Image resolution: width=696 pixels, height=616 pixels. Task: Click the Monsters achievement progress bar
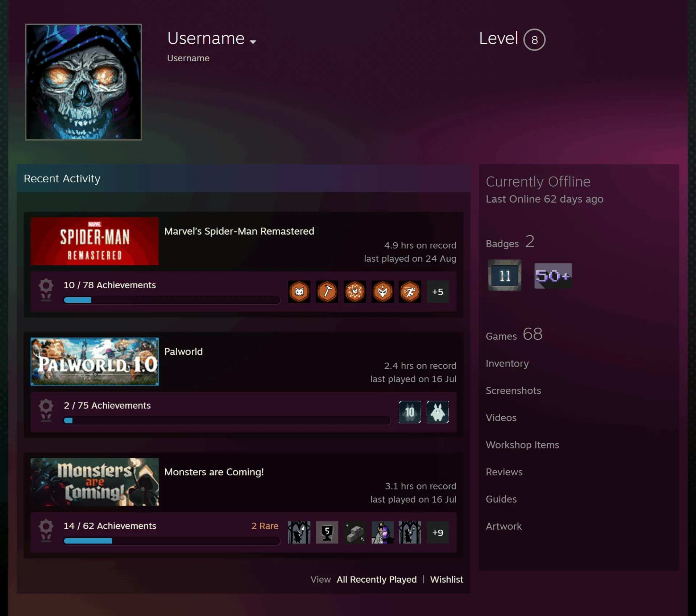pos(172,541)
